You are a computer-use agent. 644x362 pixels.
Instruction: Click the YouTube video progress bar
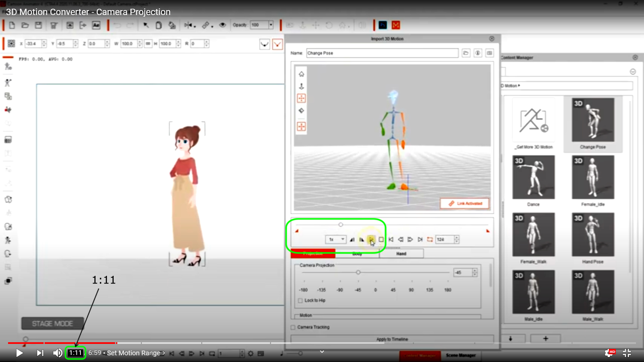[x=322, y=343]
